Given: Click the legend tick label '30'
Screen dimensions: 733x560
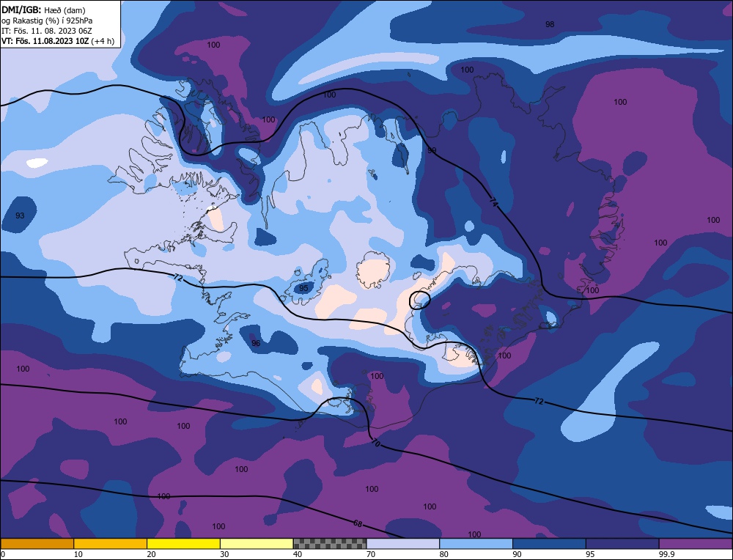Looking at the screenshot, I should tap(224, 554).
